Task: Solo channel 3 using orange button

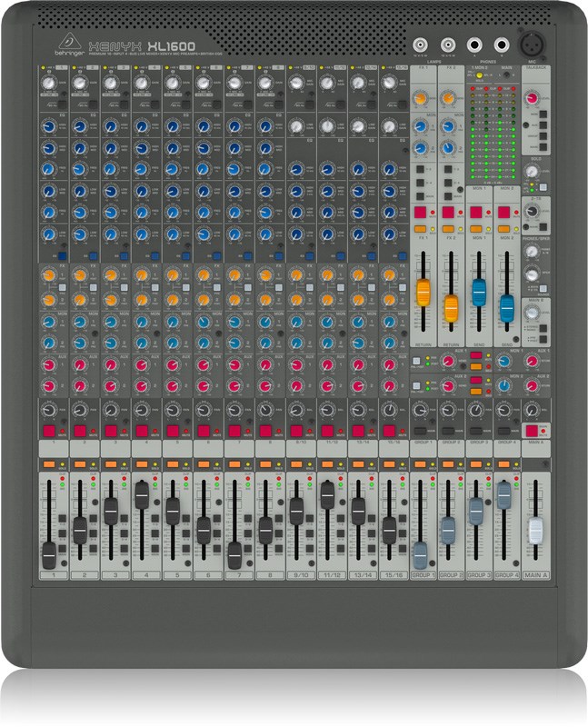Action: point(110,464)
